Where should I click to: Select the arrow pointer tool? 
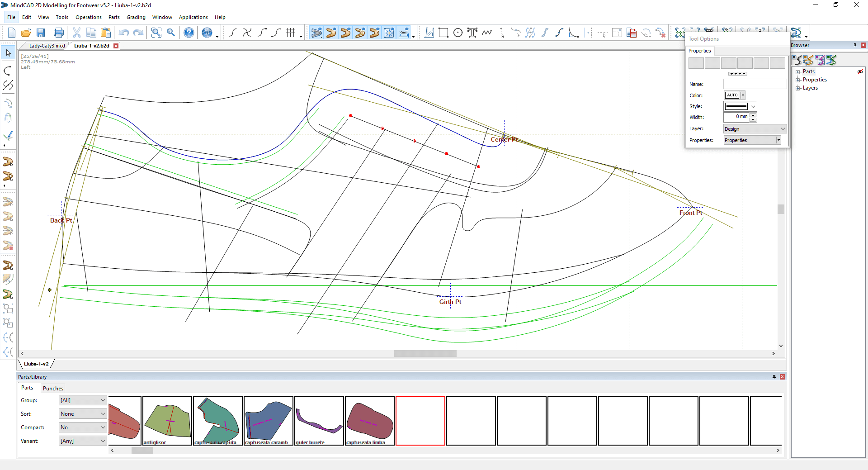coord(8,53)
